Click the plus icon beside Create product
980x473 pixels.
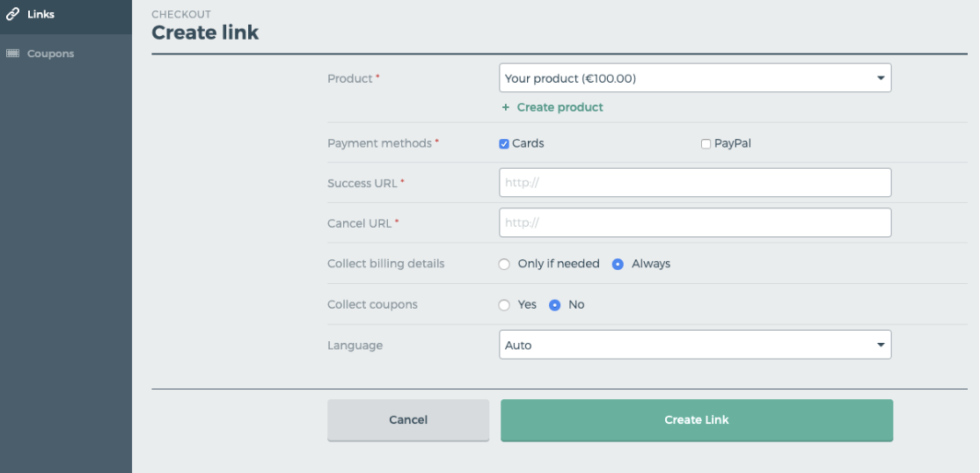point(506,107)
